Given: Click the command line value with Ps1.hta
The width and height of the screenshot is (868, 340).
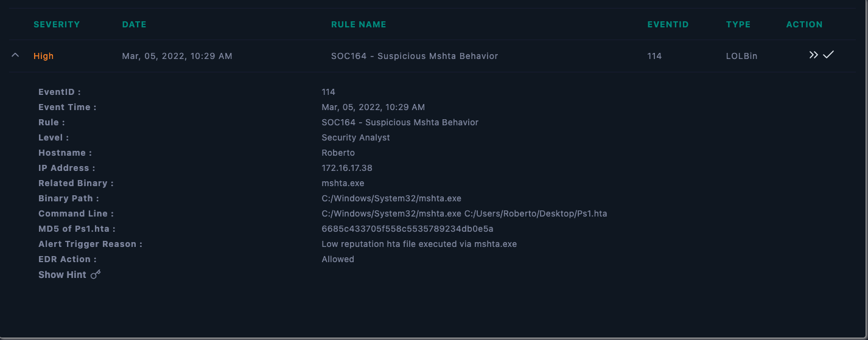Looking at the screenshot, I should [464, 213].
